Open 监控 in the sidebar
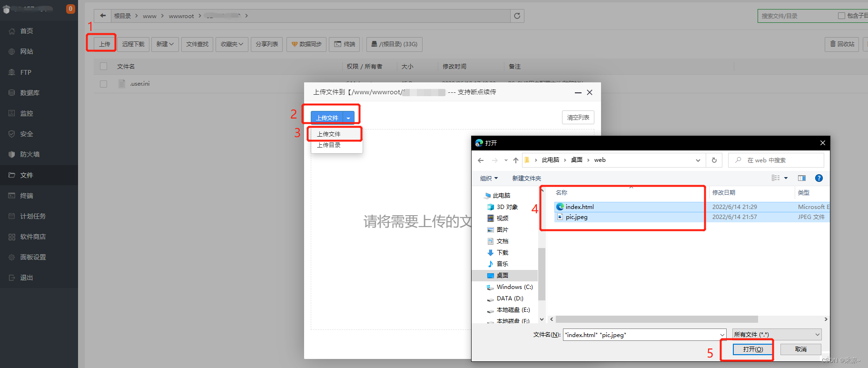The width and height of the screenshot is (868, 368). click(27, 113)
